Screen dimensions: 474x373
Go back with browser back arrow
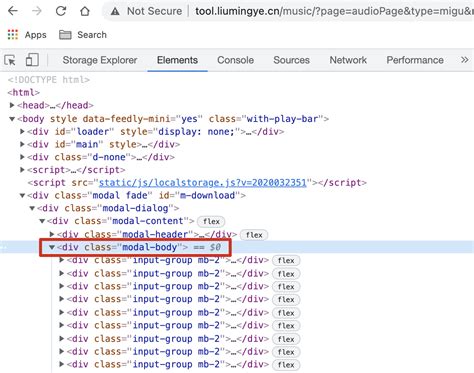pos(13,11)
